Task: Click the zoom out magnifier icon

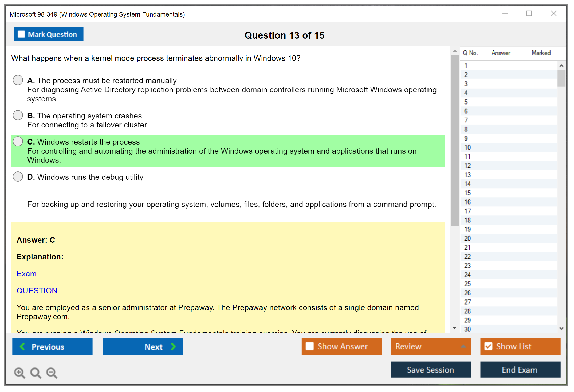Action: (x=52, y=373)
